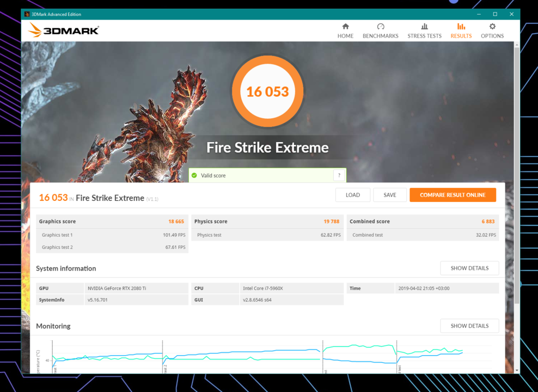538x392 pixels.
Task: Click the 3DMark logo
Action: coord(64,30)
